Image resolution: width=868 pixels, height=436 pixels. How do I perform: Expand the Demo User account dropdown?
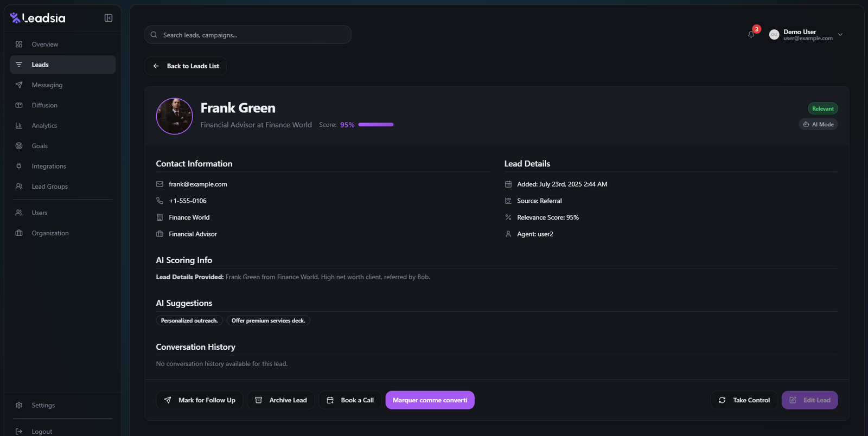point(840,35)
